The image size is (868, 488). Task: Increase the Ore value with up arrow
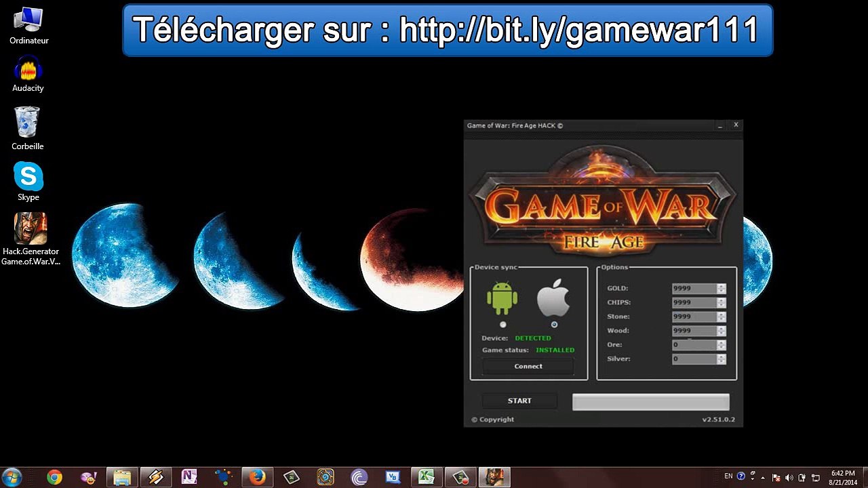721,342
